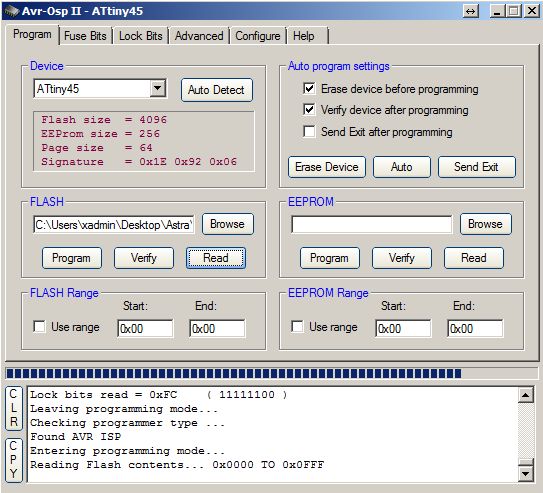Click the blue progress bar
The image size is (543, 493).
[272, 373]
